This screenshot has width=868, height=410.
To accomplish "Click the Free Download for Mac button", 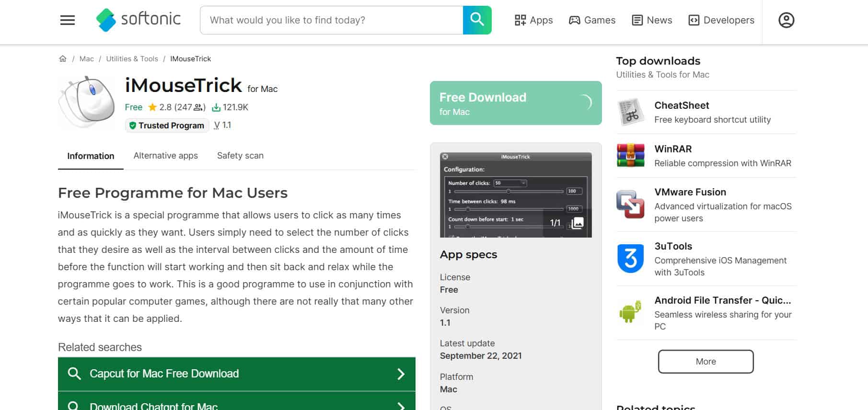I will 515,103.
